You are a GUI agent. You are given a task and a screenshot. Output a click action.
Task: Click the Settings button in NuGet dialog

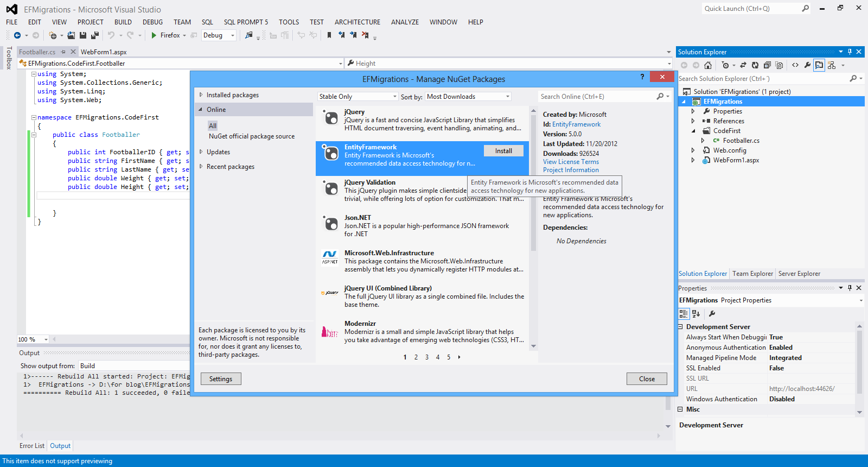(221, 379)
